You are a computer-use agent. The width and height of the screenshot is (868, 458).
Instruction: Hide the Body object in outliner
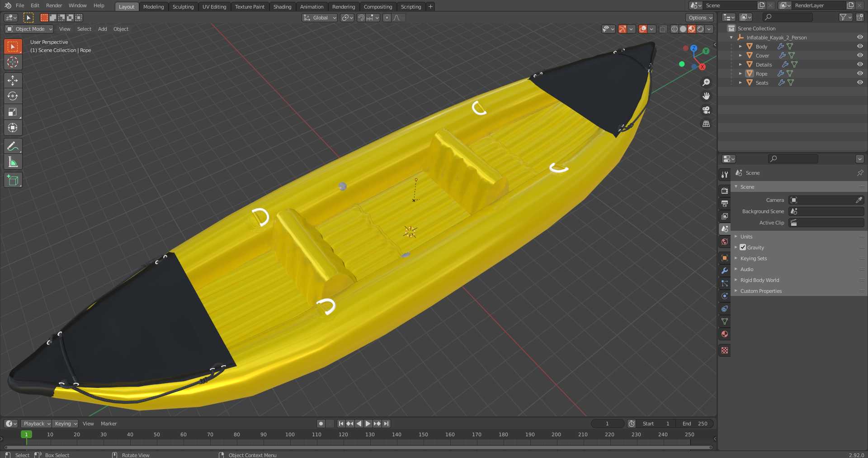(860, 46)
